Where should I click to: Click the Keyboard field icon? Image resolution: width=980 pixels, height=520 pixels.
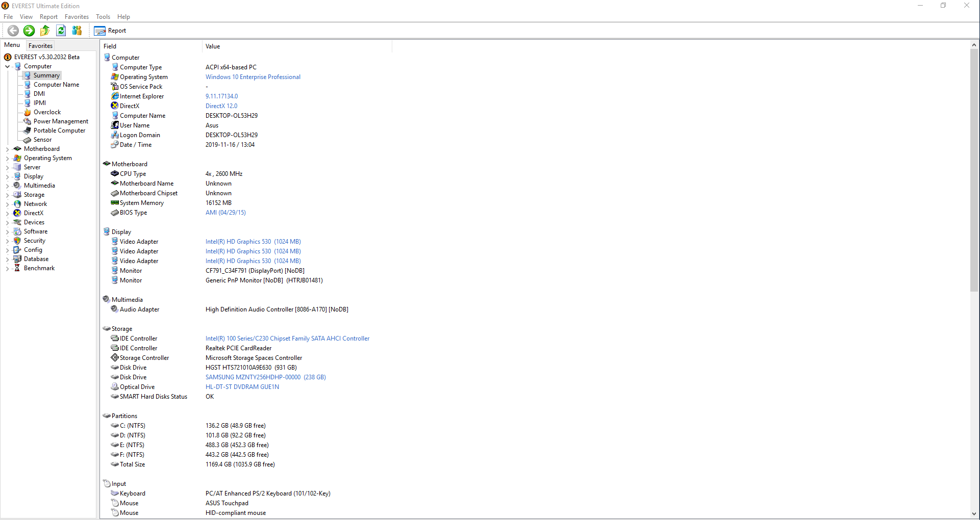tap(115, 493)
